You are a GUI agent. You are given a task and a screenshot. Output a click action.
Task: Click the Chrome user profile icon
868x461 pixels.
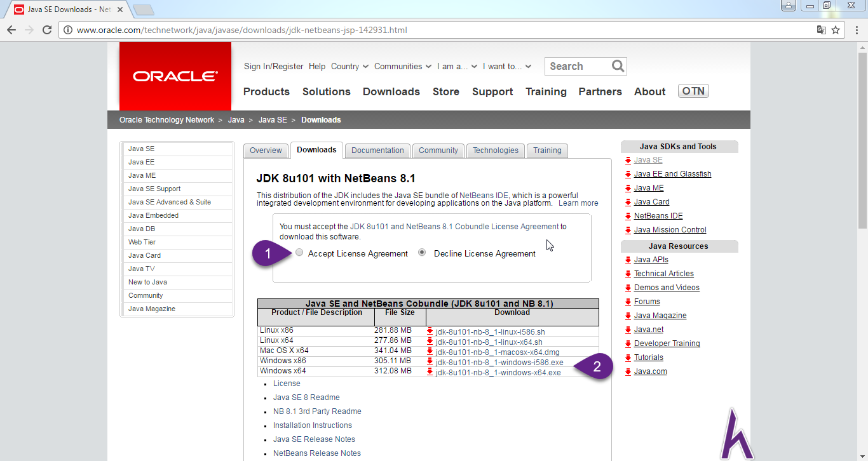pos(788,6)
